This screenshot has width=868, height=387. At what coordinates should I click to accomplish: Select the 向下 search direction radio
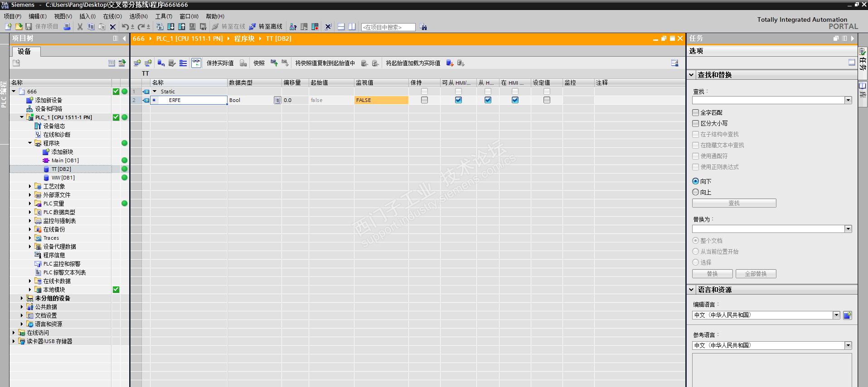coord(696,181)
